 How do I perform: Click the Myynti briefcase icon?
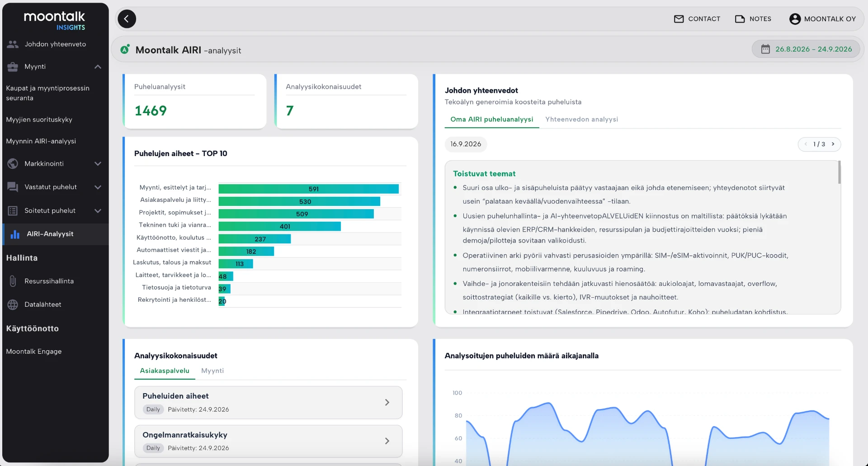pos(13,67)
